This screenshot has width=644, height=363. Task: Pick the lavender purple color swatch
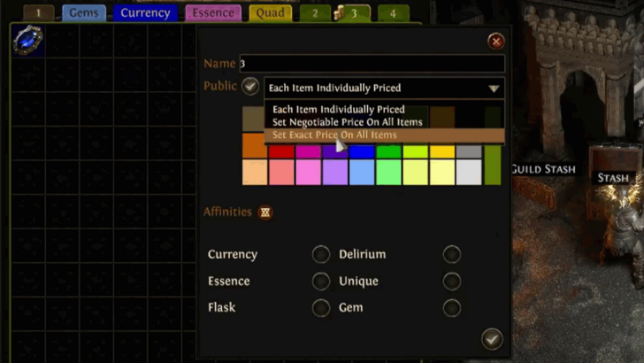pos(335,173)
